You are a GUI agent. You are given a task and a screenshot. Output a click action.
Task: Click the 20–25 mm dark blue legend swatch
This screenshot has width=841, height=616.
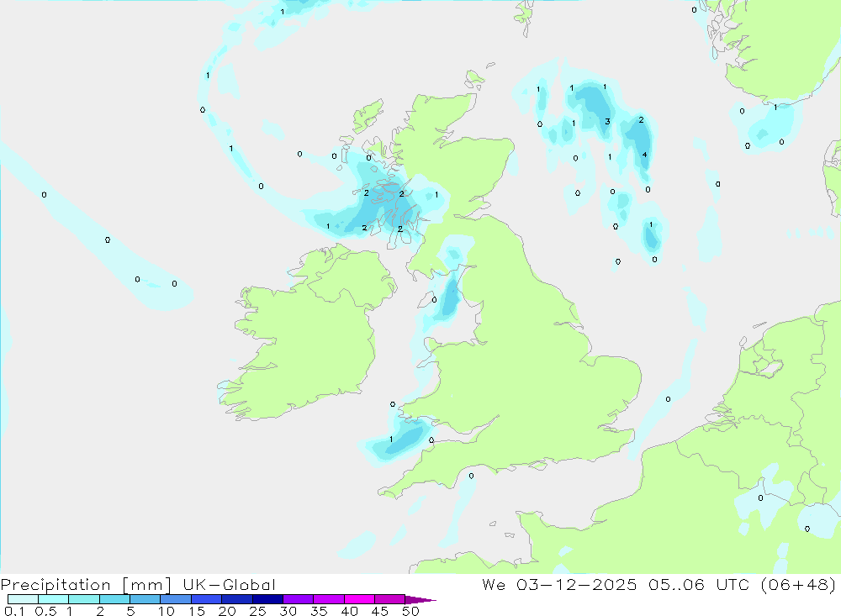(236, 599)
